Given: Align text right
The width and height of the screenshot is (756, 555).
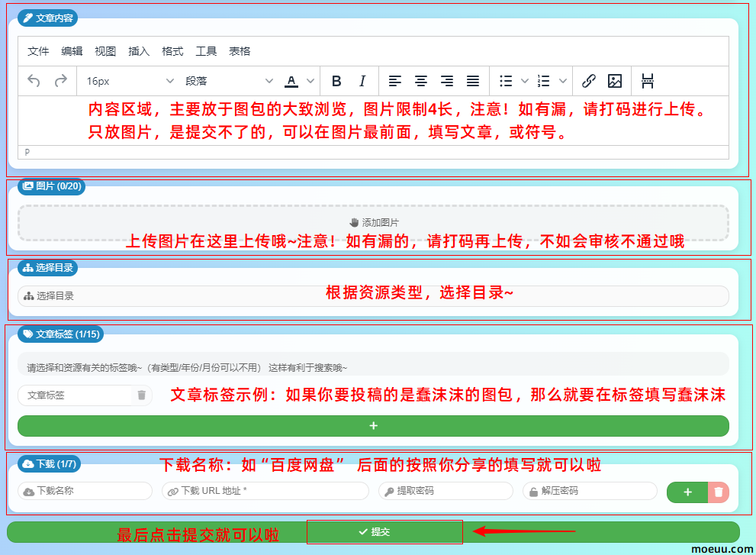Looking at the screenshot, I should pyautogui.click(x=447, y=81).
